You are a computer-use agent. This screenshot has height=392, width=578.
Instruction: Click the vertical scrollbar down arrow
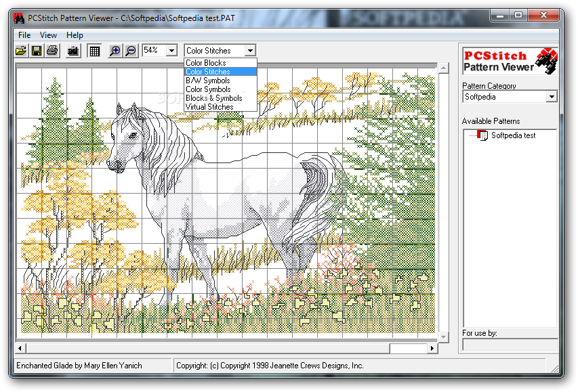pos(443,337)
